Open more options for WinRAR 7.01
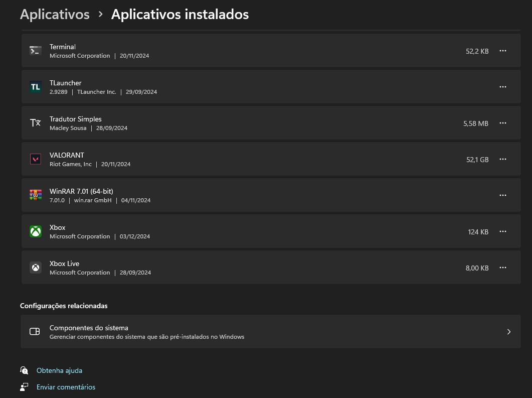Screen dimensions: 532x398 point(503,195)
